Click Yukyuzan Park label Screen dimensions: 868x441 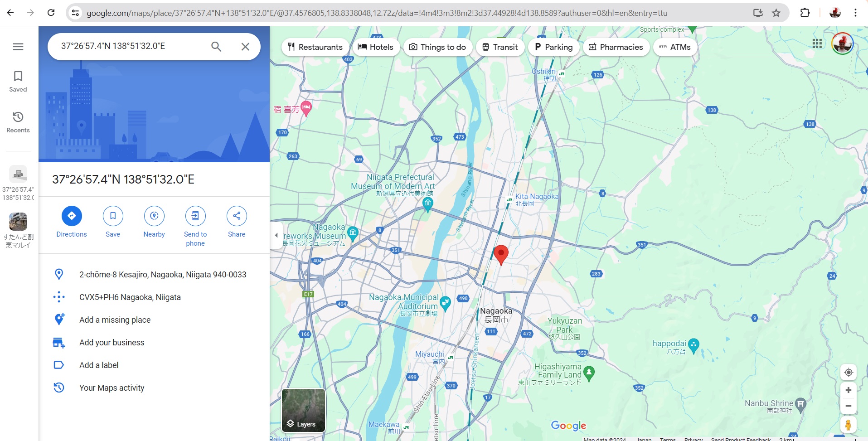point(564,328)
